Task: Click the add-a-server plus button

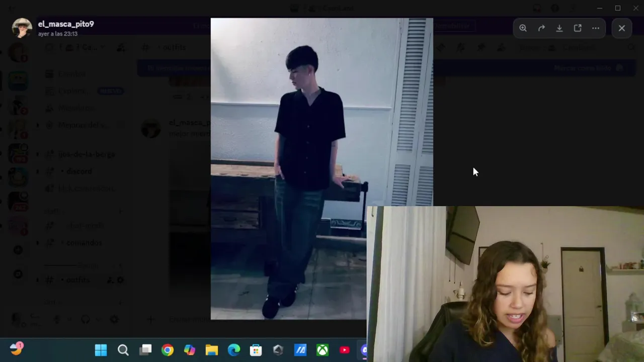Action: click(18, 250)
